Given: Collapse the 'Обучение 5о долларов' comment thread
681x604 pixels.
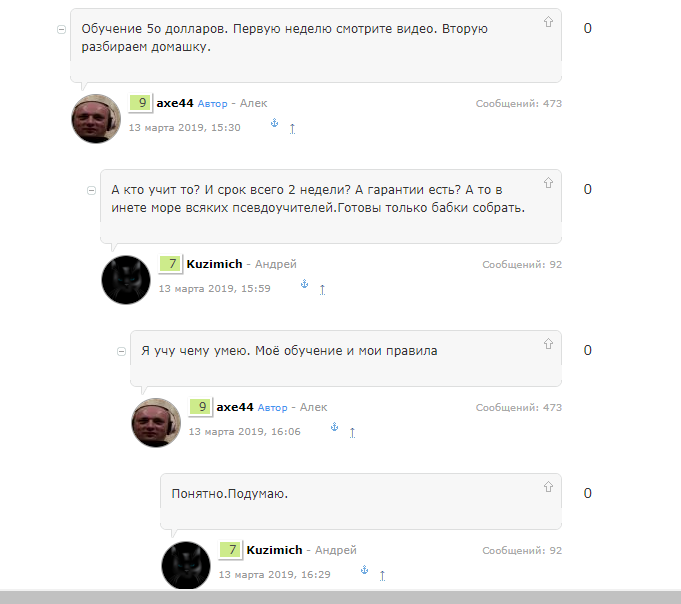Looking at the screenshot, I should (62, 30).
